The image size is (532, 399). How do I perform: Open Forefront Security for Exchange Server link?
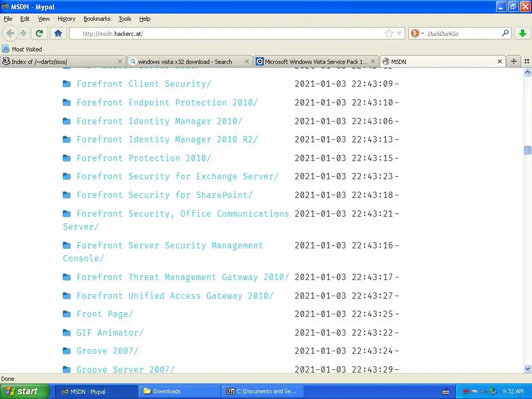point(178,177)
